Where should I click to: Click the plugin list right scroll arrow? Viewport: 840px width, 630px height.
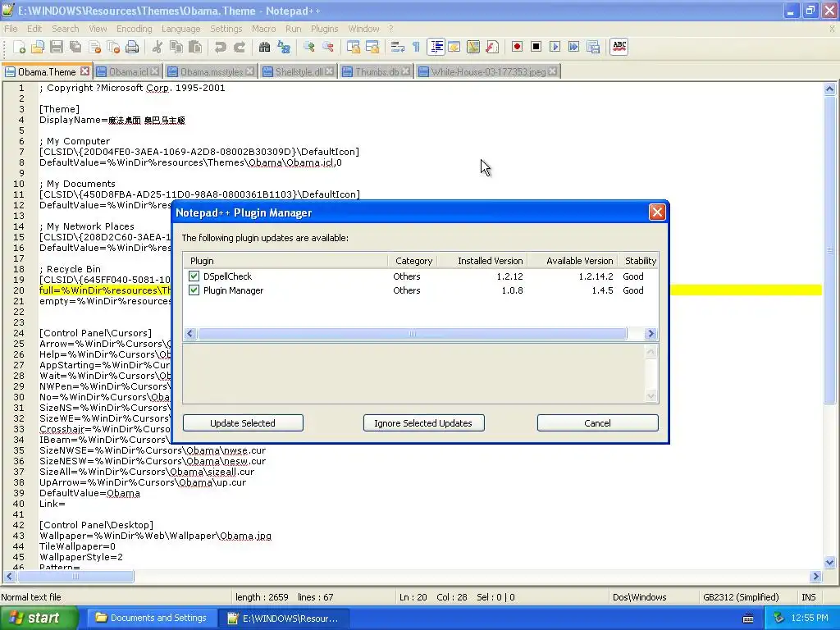pyautogui.click(x=651, y=334)
